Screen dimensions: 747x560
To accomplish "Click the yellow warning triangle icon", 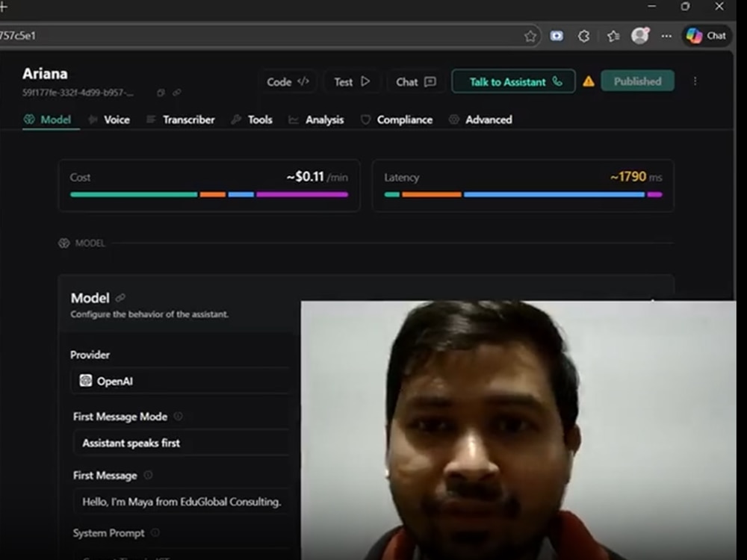I will click(589, 81).
